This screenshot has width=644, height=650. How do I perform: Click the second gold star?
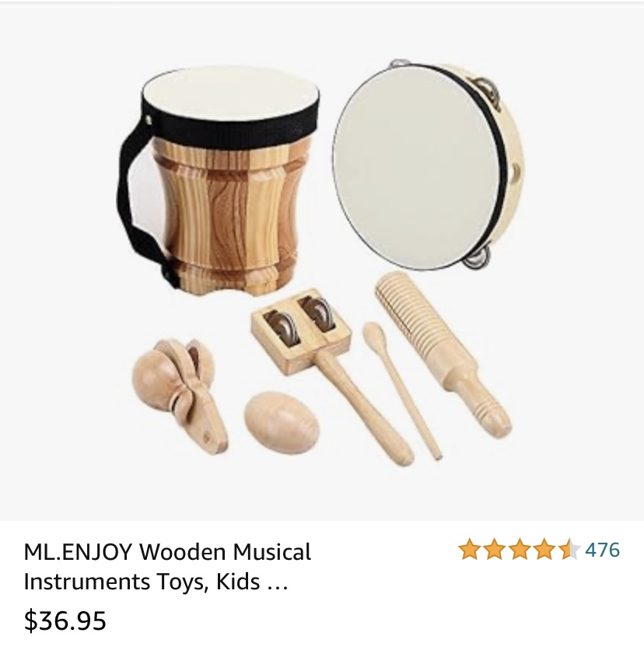[x=495, y=550]
